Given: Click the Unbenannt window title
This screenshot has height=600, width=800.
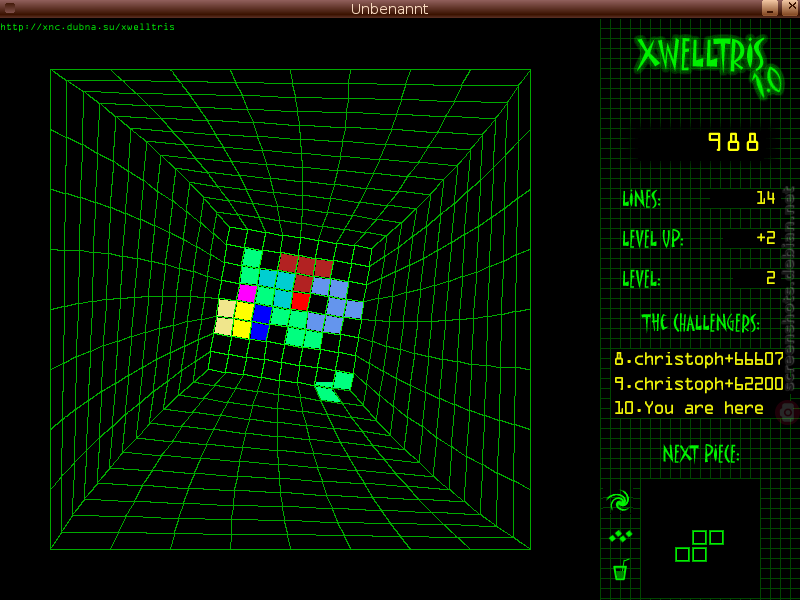Looking at the screenshot, I should coord(389,9).
